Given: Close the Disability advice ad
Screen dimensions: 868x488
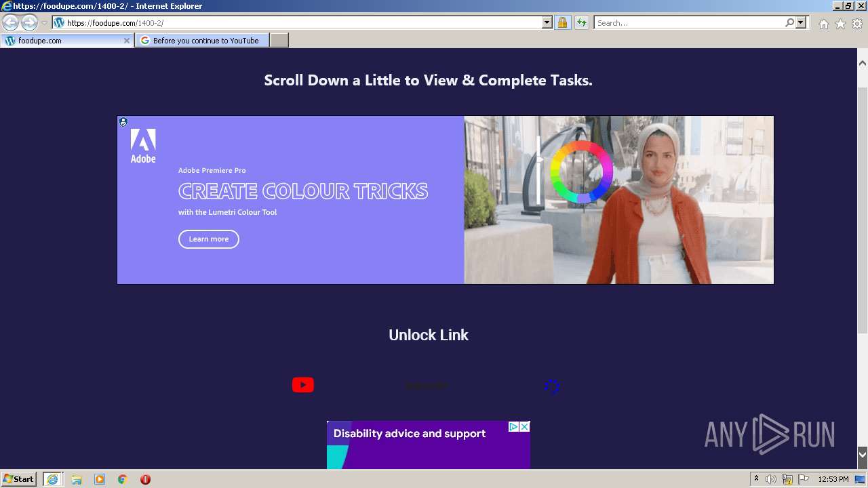Looking at the screenshot, I should point(524,426).
